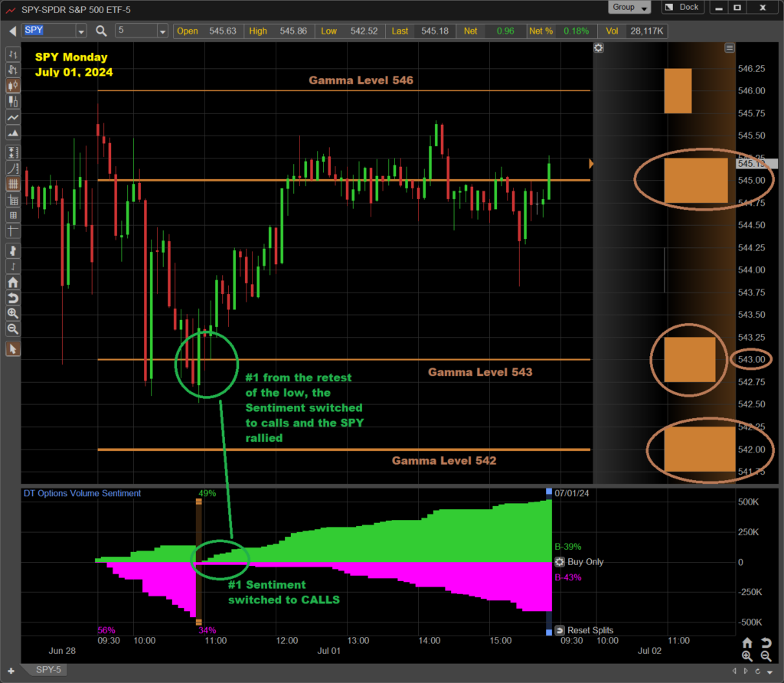784x683 pixels.
Task: Switch to line chart in left toolbar
Action: click(x=12, y=119)
